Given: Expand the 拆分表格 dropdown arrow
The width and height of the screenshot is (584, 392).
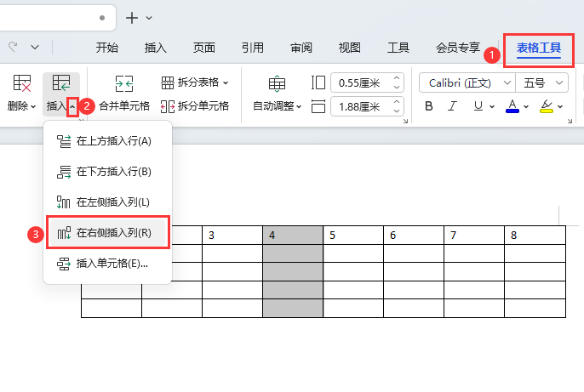Looking at the screenshot, I should (x=226, y=83).
